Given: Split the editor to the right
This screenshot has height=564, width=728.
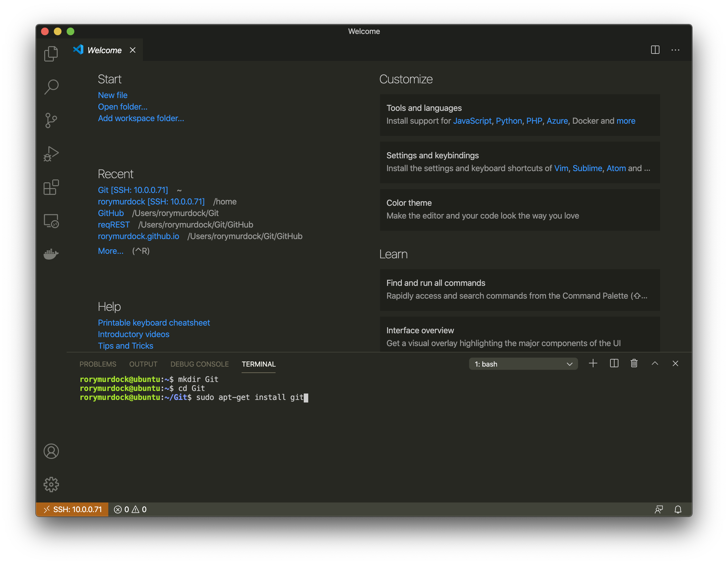Looking at the screenshot, I should pos(655,50).
